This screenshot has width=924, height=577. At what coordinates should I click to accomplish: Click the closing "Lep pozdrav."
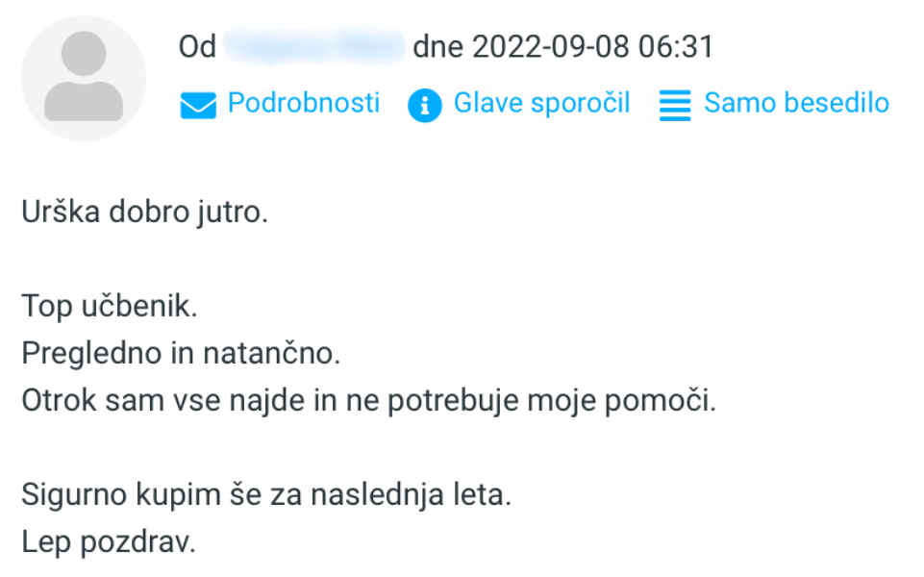pos(109,541)
